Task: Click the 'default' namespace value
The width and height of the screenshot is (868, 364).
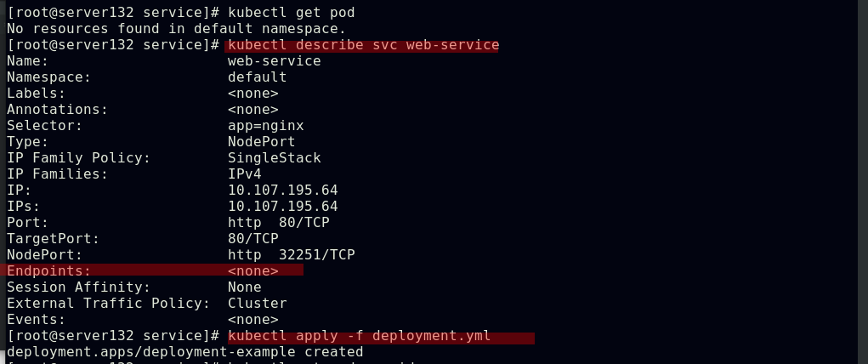Action: coord(257,77)
